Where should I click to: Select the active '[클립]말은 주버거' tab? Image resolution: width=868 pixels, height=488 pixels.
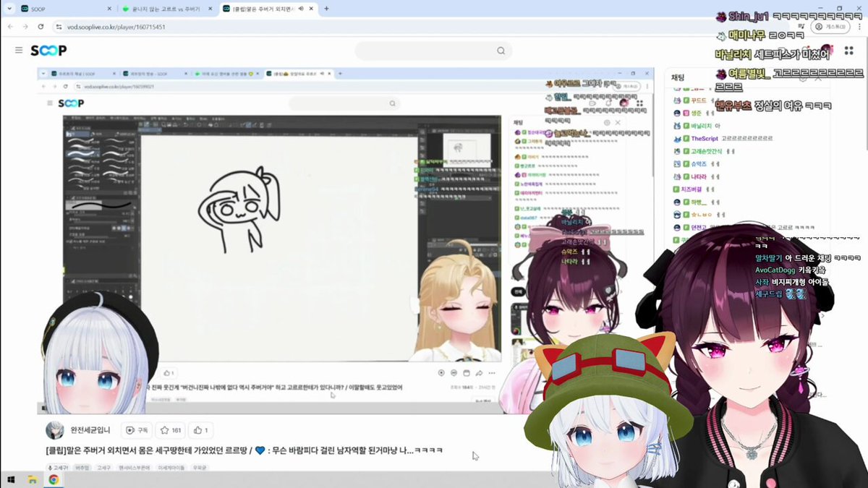point(268,9)
